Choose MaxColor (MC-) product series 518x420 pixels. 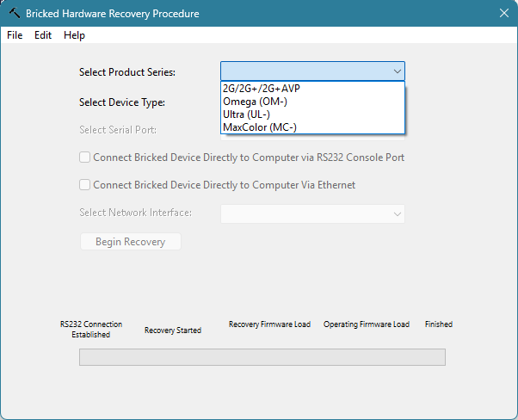point(312,127)
